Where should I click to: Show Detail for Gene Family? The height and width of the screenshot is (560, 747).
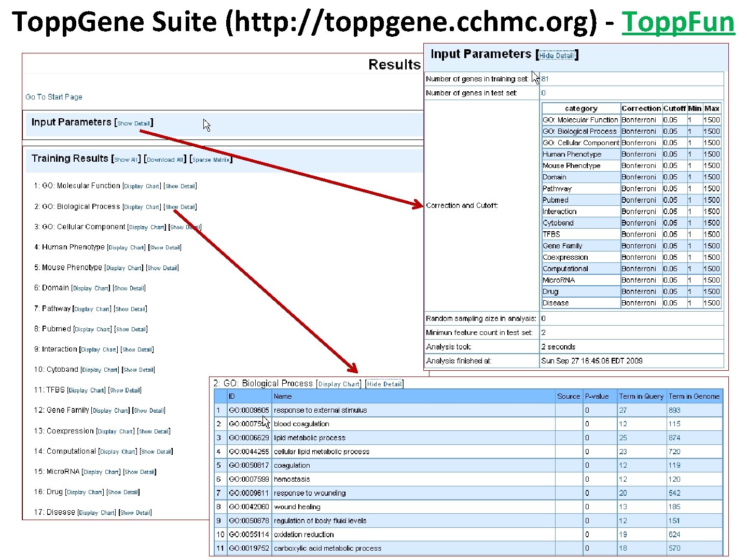[149, 411]
